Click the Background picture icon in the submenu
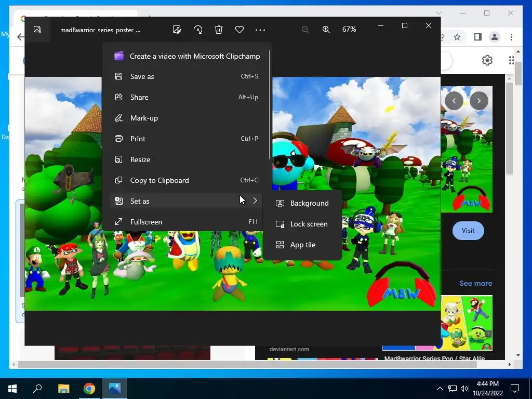Screen dimensions: 532x399 click(280, 203)
